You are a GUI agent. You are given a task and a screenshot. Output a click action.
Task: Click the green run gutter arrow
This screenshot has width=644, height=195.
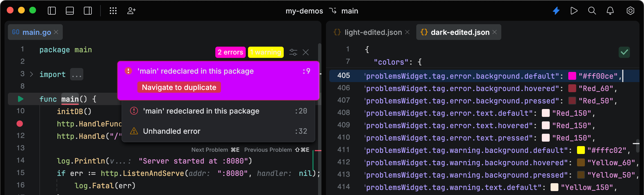(20, 99)
